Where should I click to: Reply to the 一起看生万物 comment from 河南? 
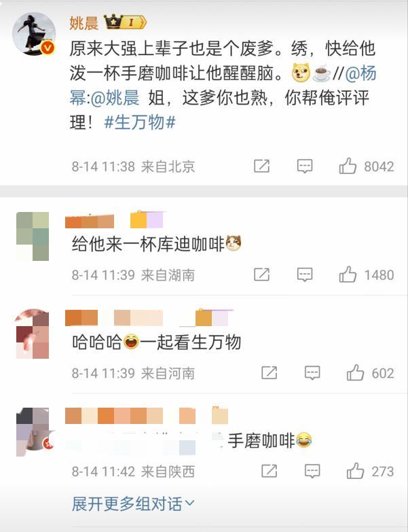coord(312,373)
